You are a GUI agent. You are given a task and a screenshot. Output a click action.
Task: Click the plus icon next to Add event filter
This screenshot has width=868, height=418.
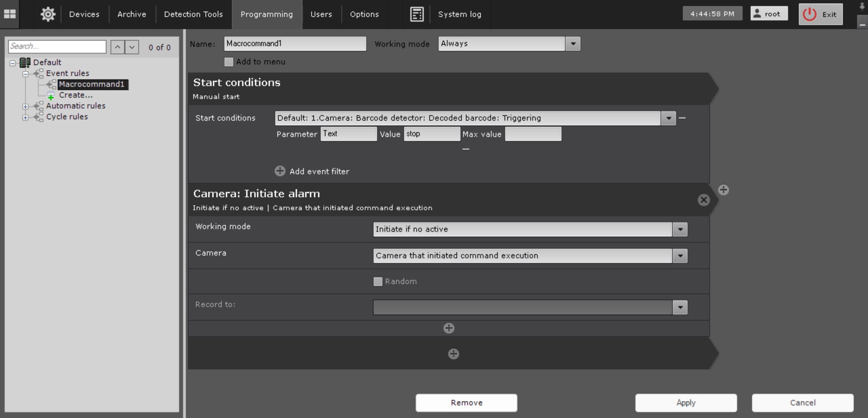pyautogui.click(x=280, y=171)
